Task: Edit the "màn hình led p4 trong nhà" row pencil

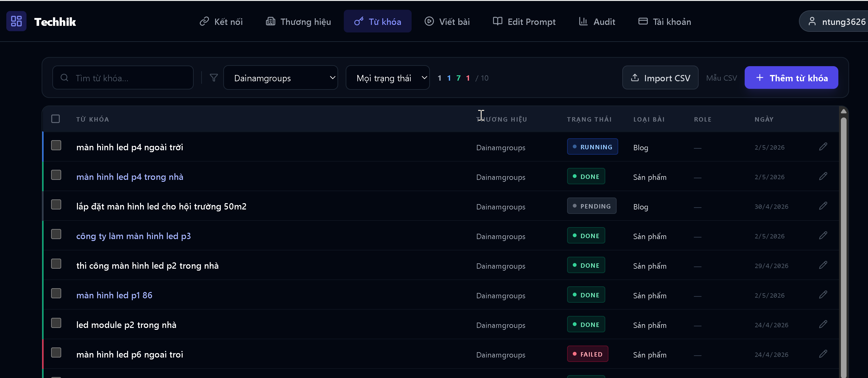Action: [x=823, y=176]
